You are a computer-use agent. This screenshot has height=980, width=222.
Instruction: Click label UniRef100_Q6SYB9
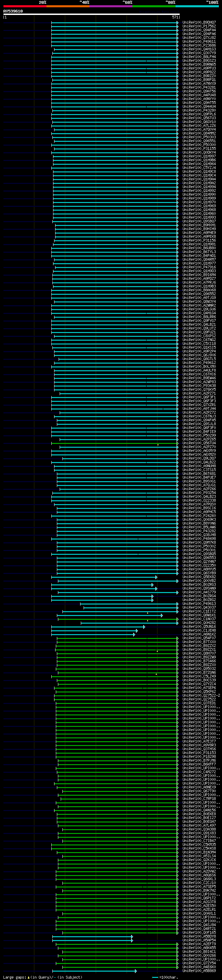tap(199, 573)
